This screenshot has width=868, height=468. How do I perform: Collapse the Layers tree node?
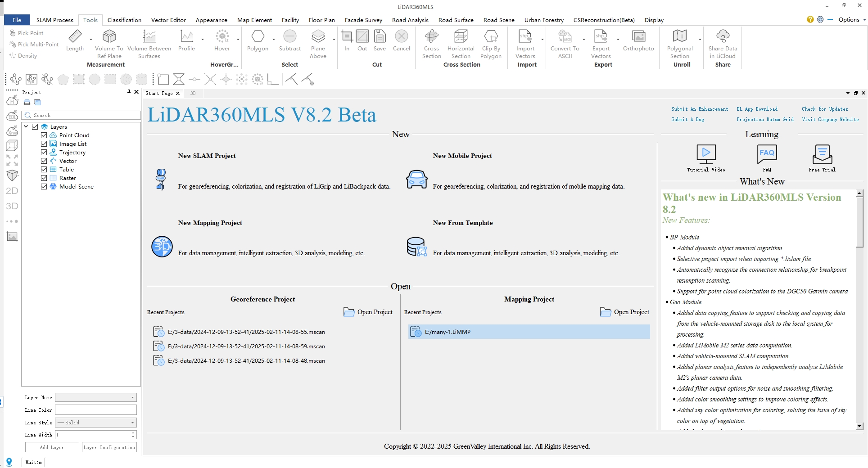pos(27,126)
